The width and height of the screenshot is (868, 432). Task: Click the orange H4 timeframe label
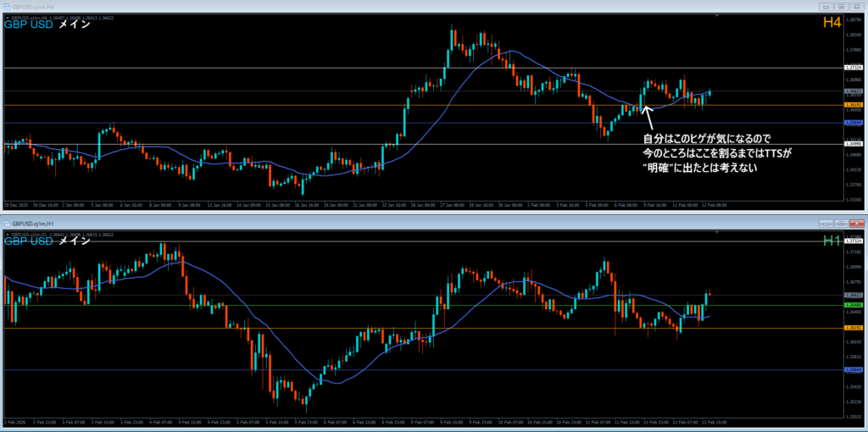pos(832,23)
